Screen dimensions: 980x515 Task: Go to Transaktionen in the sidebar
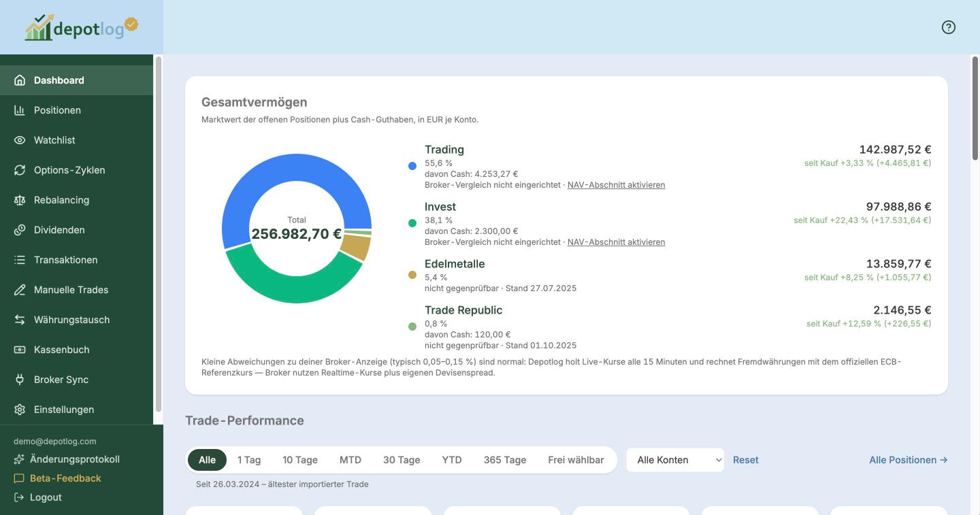coord(77,260)
